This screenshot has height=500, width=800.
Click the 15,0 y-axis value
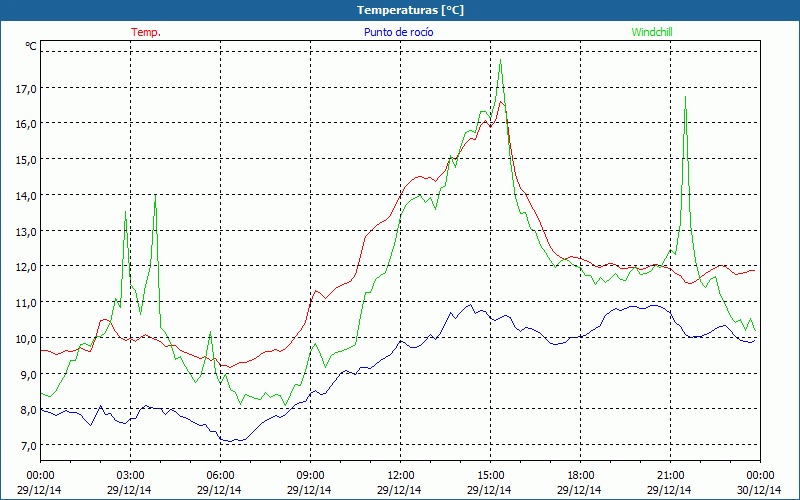pyautogui.click(x=27, y=160)
